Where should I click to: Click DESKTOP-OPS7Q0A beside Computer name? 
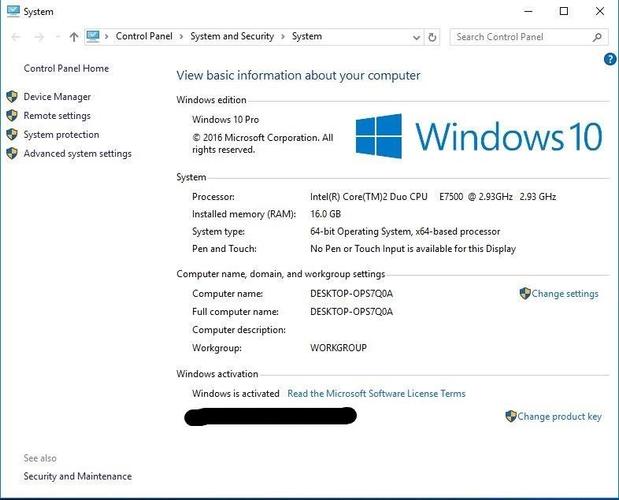point(352,294)
